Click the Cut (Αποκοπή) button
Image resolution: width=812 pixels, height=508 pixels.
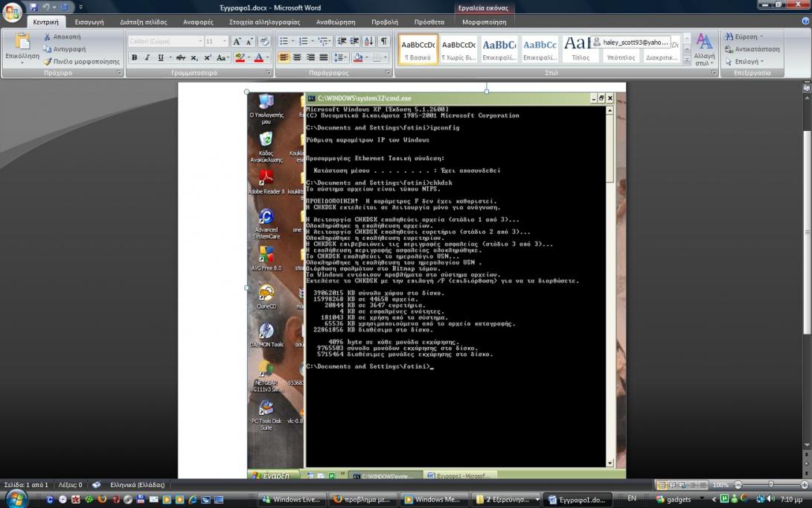pyautogui.click(x=62, y=36)
